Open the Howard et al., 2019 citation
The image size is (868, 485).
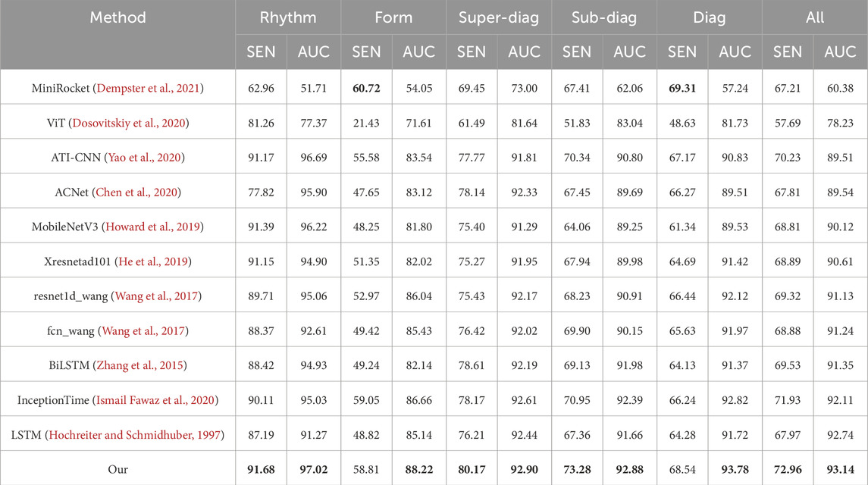(153, 227)
